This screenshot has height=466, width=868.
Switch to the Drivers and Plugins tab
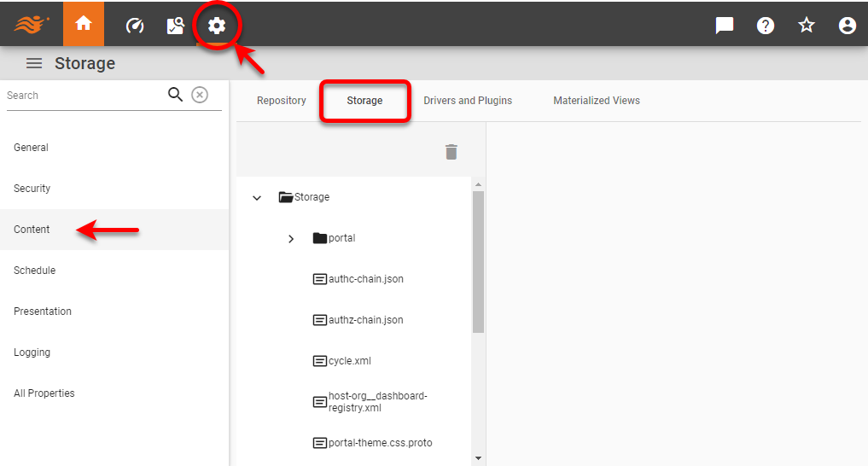pos(468,101)
